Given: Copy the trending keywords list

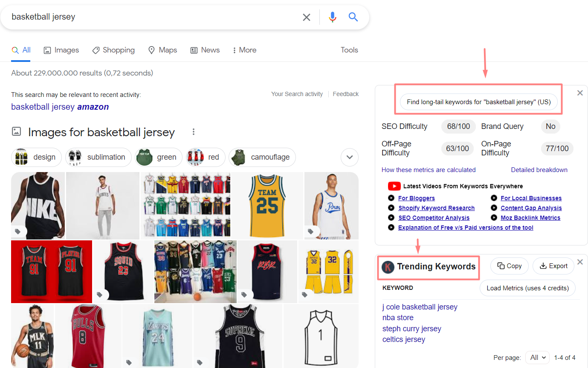Looking at the screenshot, I should click(510, 266).
